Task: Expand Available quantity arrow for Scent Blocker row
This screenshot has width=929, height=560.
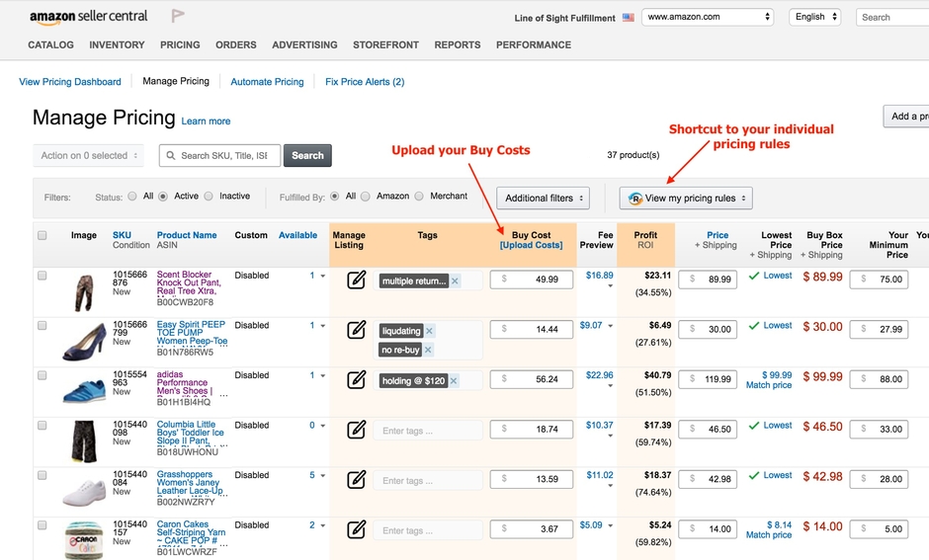Action: click(x=323, y=276)
